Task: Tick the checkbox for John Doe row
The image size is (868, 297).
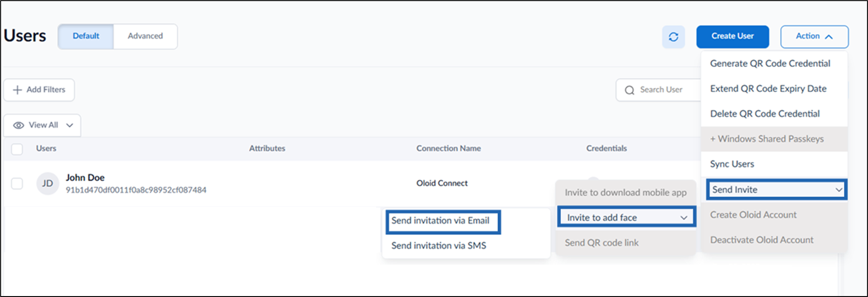Action: (x=17, y=184)
